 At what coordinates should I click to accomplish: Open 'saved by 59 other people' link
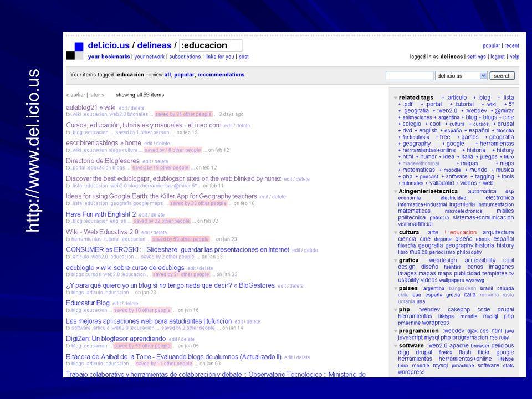click(181, 239)
